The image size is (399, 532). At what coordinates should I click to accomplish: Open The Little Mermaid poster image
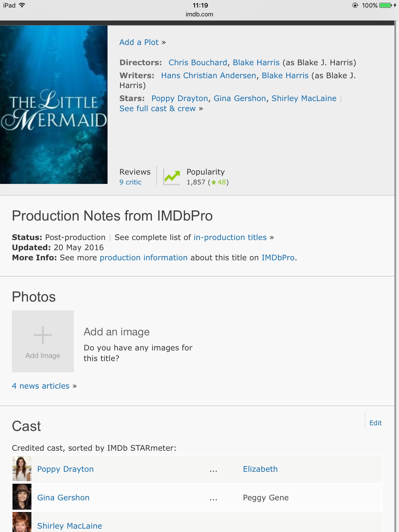(x=54, y=105)
